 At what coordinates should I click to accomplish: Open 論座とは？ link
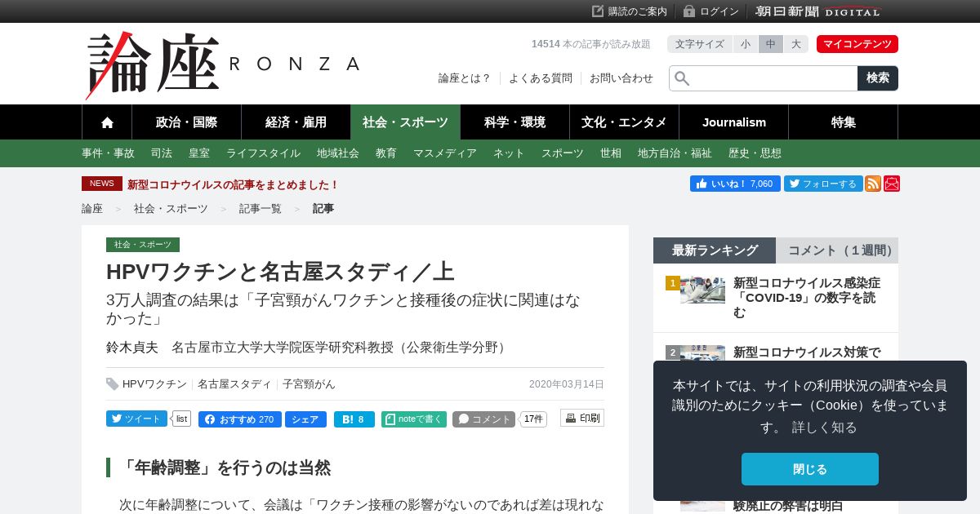pyautogui.click(x=465, y=78)
